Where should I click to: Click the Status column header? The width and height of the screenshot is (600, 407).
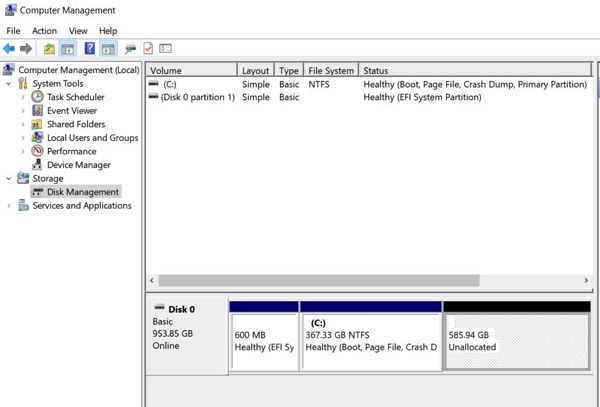pyautogui.click(x=376, y=71)
